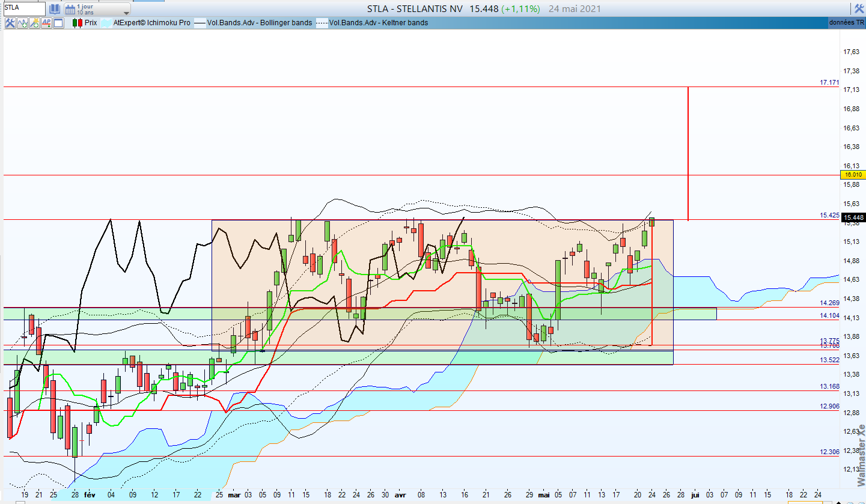Click the données TR label
866x504 pixels.
(x=847, y=22)
